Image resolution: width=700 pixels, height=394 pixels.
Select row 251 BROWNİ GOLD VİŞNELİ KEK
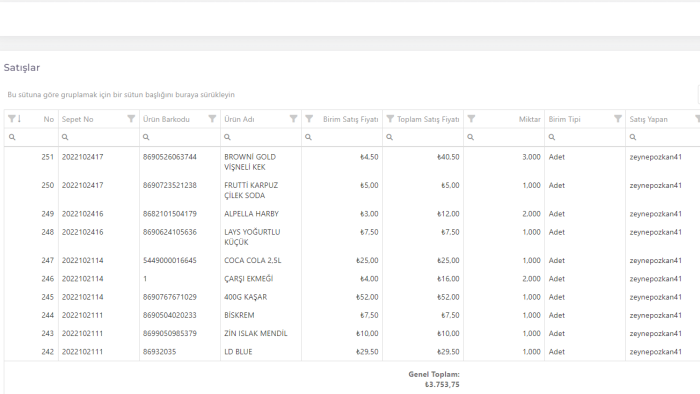(x=352, y=162)
